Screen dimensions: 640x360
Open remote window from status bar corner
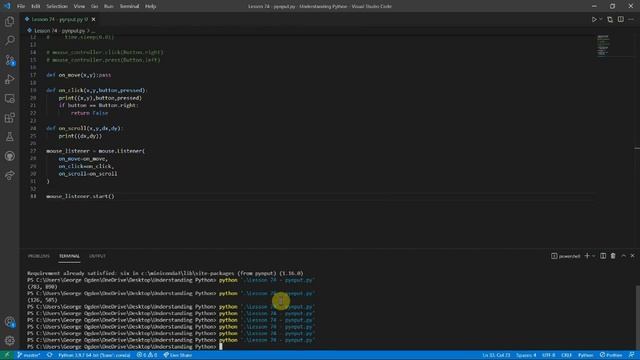pos(7,355)
